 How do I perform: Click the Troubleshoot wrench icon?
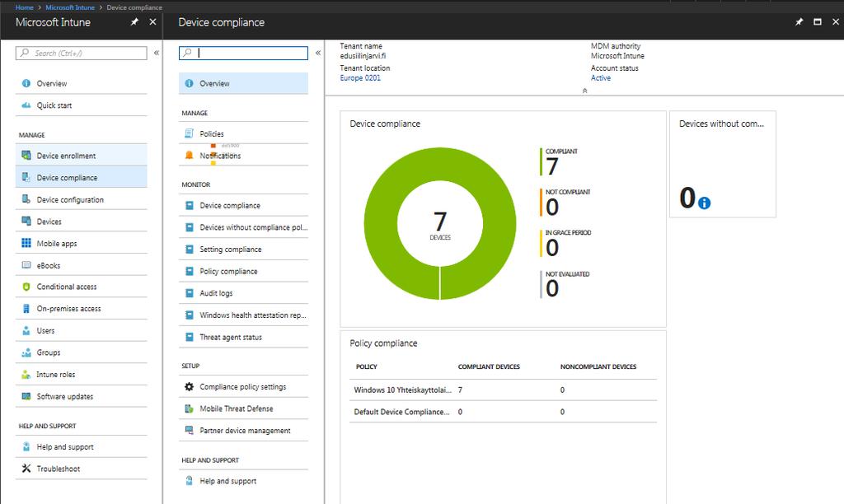coord(26,469)
